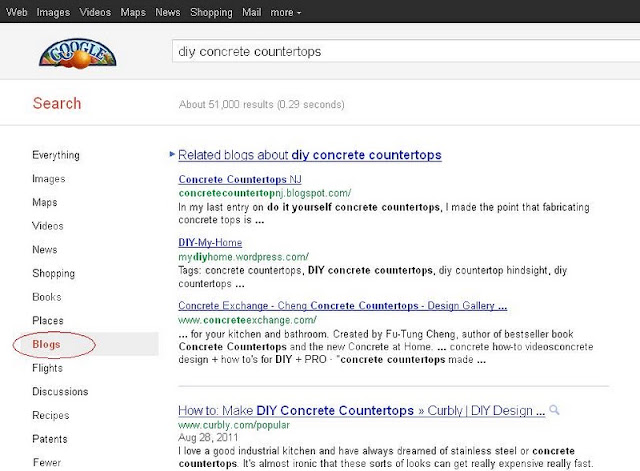Click the mydiyhome.wordpress.com URL text
The image size is (640, 471).
pyautogui.click(x=243, y=257)
